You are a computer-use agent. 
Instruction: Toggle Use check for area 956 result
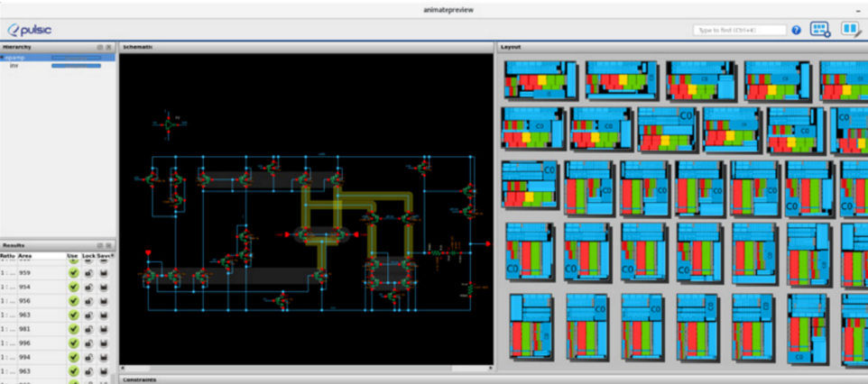[74, 301]
